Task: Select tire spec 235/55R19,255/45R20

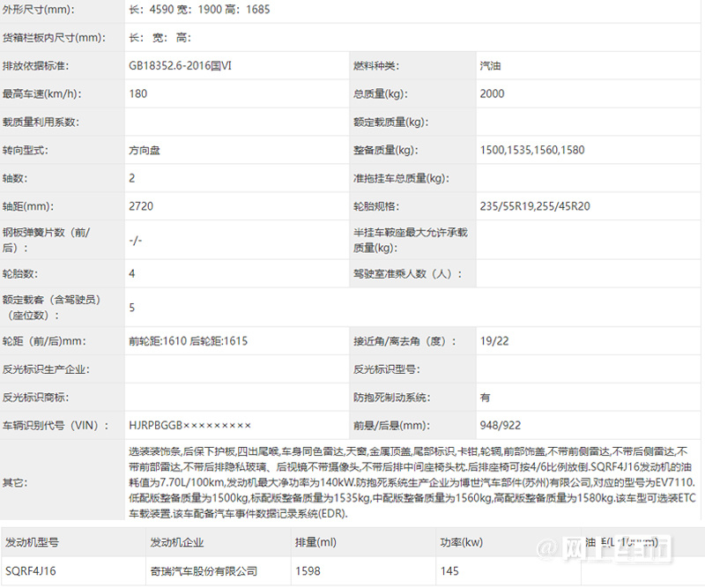Action: (535, 206)
